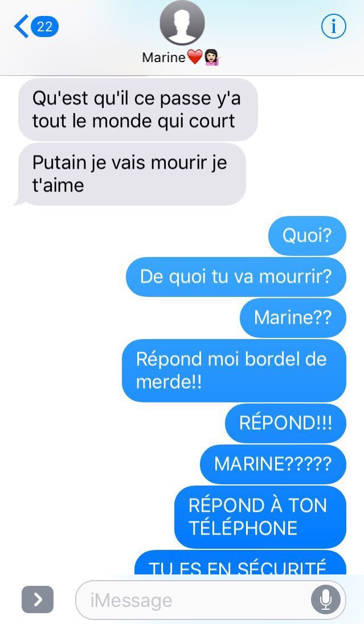This screenshot has height=624, width=364.
Task: Tap the "De quoi tu va mourrir?" bubble
Action: coord(236,276)
